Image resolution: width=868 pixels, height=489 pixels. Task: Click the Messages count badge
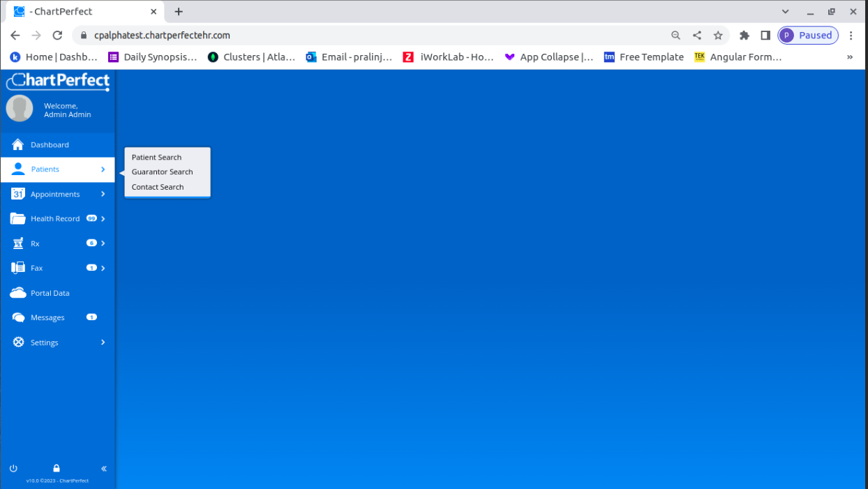(x=91, y=317)
